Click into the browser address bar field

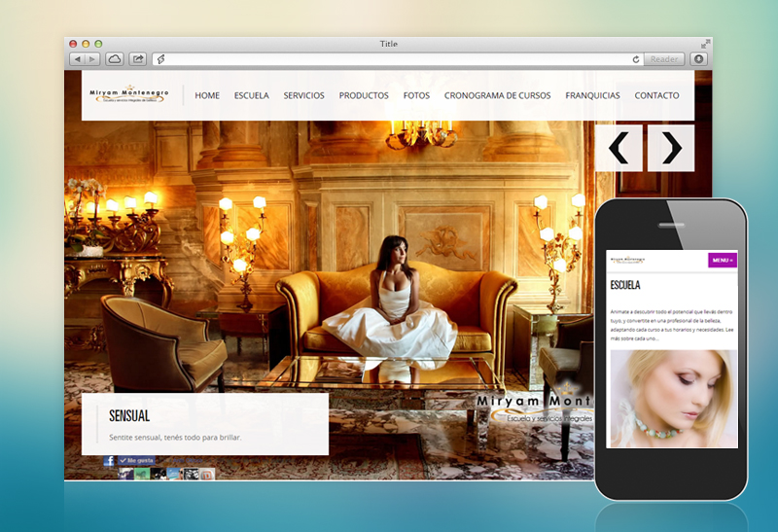(397, 59)
